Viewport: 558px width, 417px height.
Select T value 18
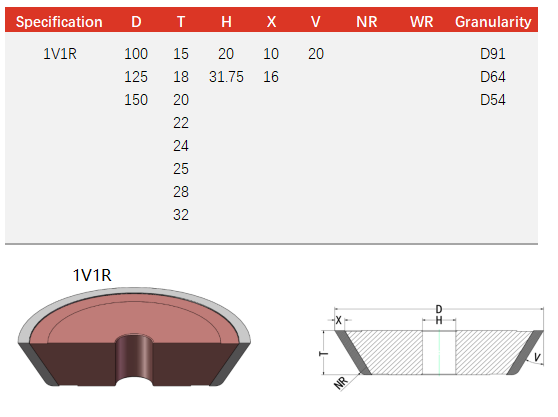click(181, 77)
